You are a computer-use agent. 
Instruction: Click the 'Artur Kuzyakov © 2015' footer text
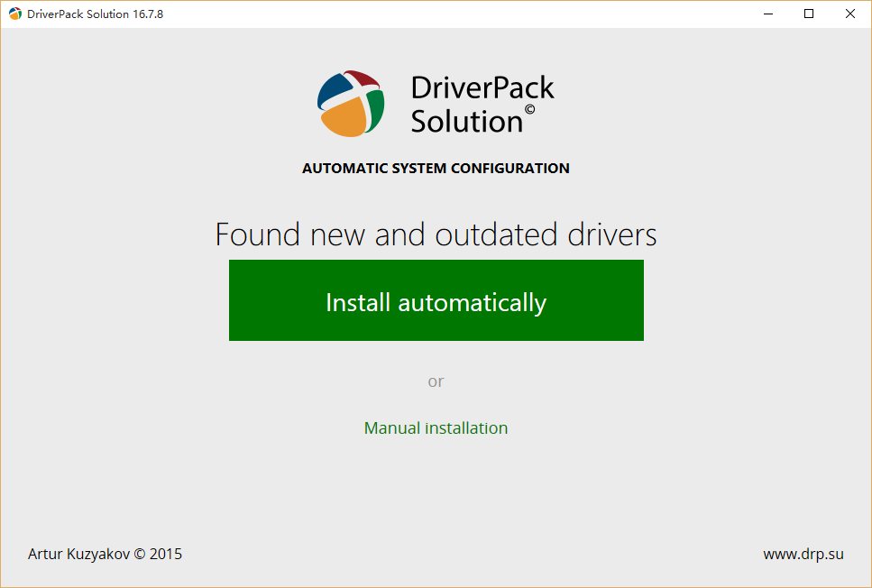pos(105,554)
